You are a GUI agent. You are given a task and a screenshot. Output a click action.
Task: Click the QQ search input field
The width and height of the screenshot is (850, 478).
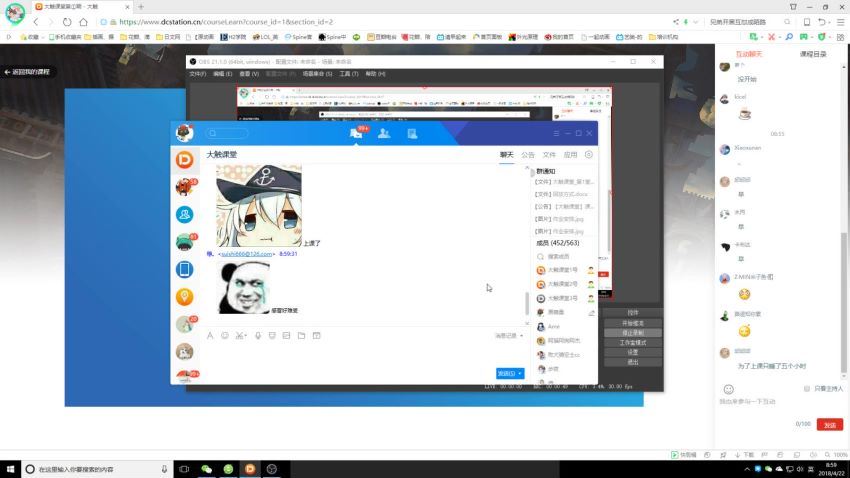pyautogui.click(x=227, y=133)
